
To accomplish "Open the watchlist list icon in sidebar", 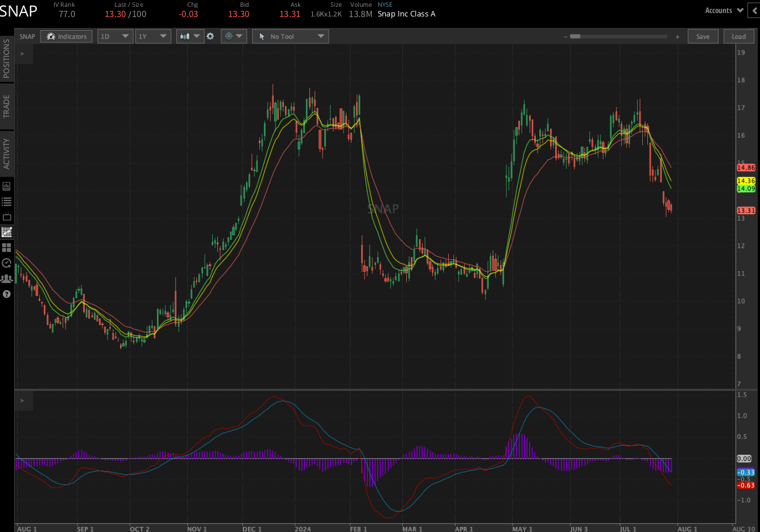I will pyautogui.click(x=7, y=202).
